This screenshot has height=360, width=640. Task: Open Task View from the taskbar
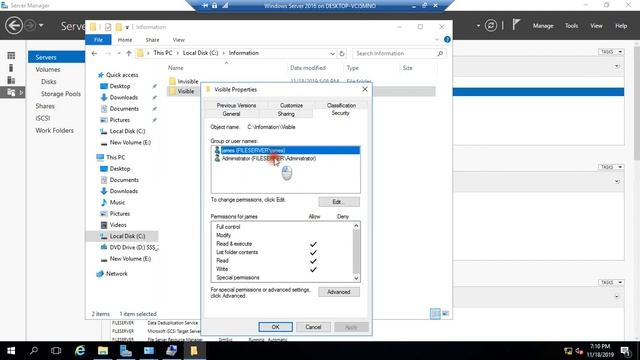[x=56, y=351]
